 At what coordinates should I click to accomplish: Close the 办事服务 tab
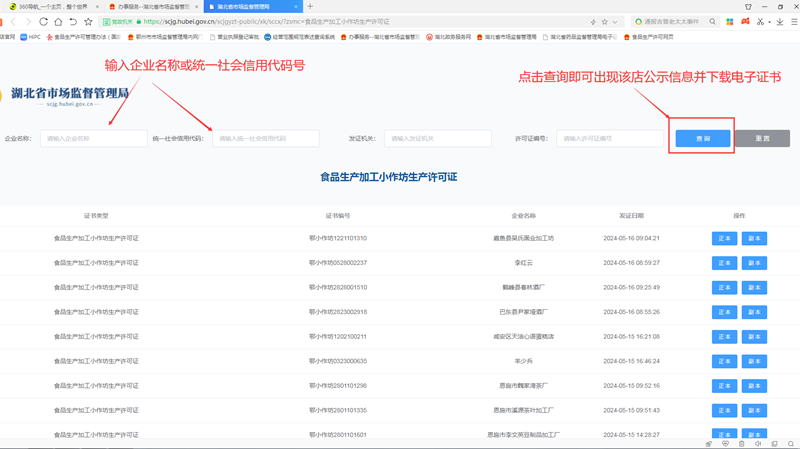coord(196,7)
